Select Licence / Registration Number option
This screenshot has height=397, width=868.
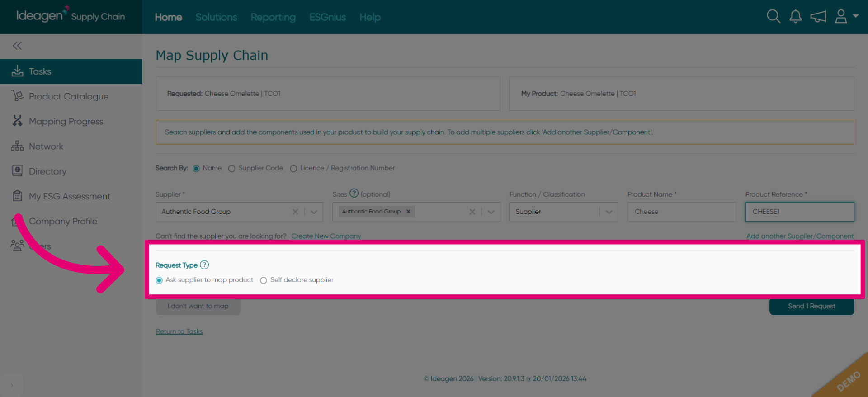point(293,169)
